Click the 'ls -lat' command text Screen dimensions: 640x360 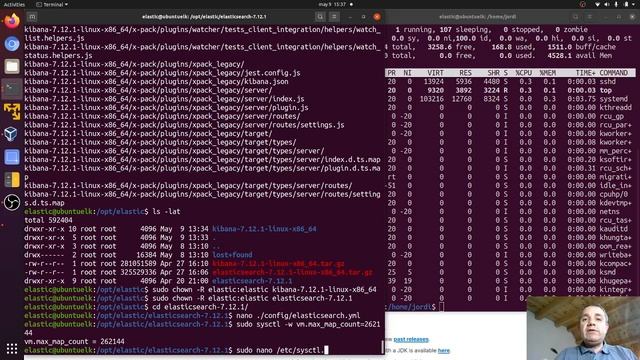click(x=166, y=211)
